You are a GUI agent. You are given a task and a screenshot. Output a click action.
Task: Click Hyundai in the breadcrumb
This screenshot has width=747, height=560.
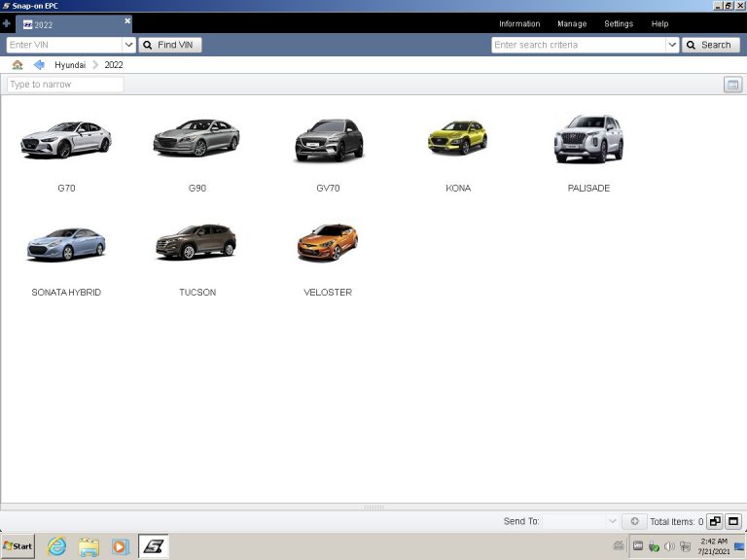(x=70, y=65)
